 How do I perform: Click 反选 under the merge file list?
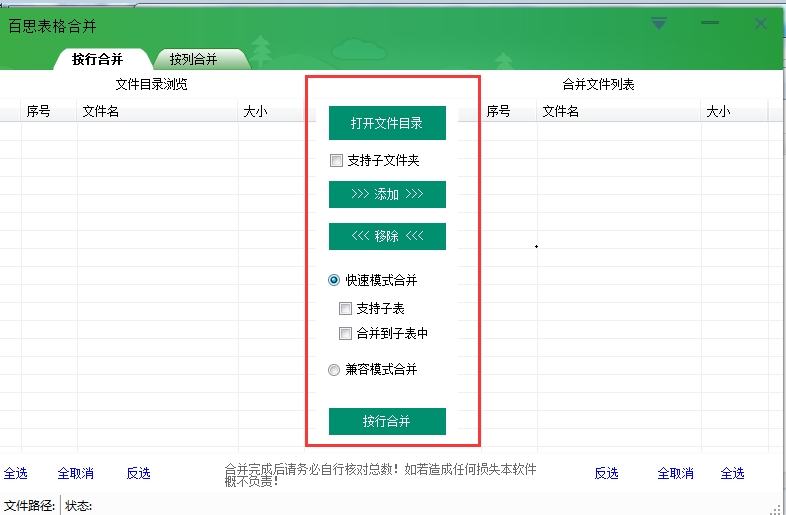click(x=607, y=473)
